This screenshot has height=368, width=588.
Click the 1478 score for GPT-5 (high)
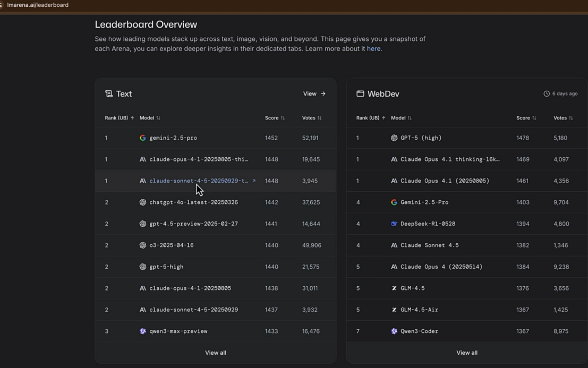tap(522, 138)
